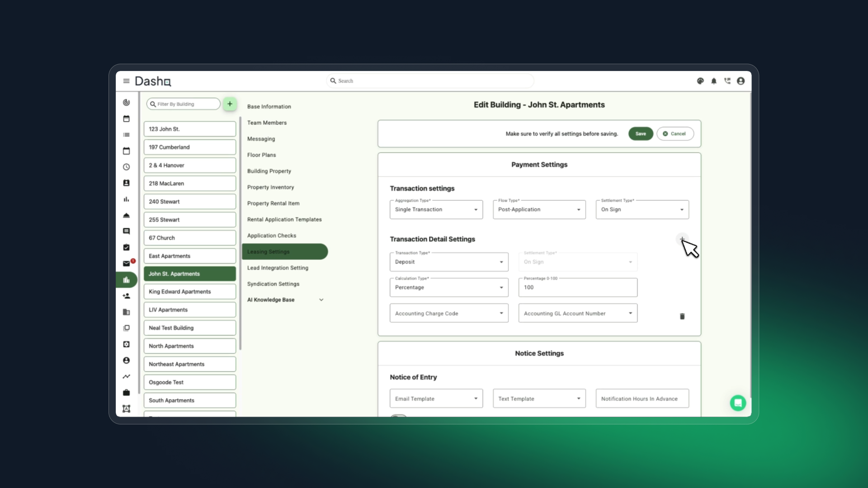The width and height of the screenshot is (868, 488).
Task: Expand the AI Knowledge Base section
Action: [285, 300]
